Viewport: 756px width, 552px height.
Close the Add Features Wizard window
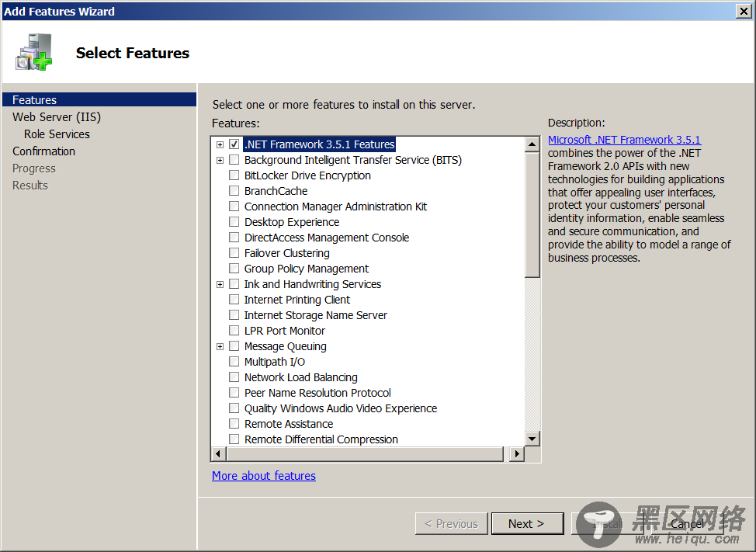click(744, 11)
